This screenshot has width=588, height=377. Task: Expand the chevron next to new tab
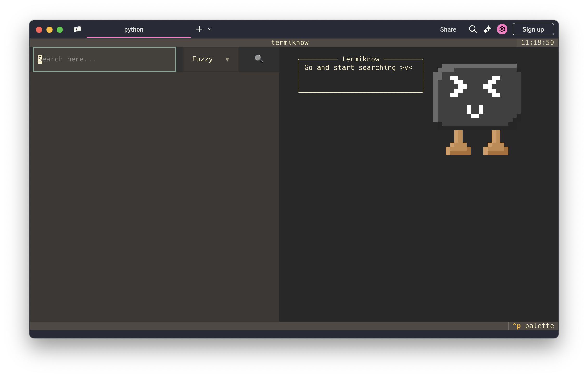coord(210,29)
